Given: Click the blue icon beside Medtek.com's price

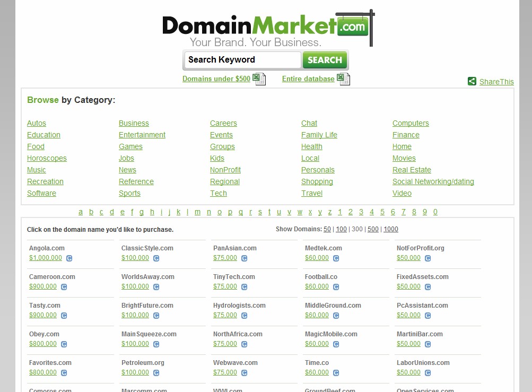Looking at the screenshot, I should pos(336,258).
